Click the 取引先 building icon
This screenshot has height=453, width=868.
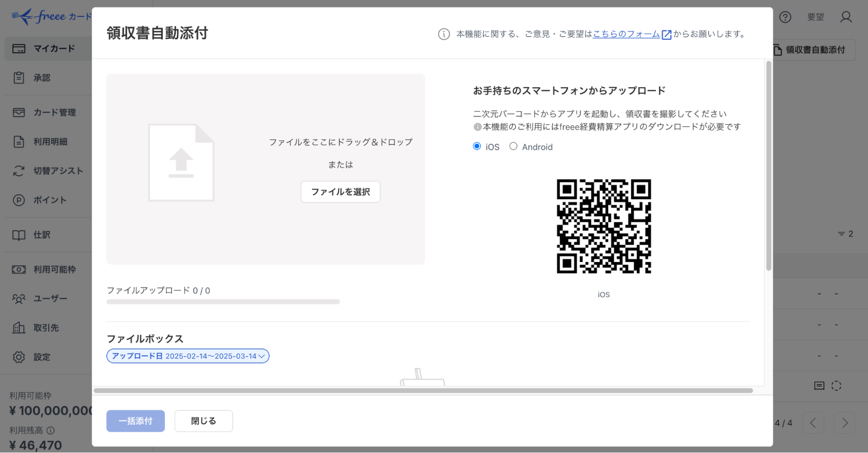tap(19, 328)
